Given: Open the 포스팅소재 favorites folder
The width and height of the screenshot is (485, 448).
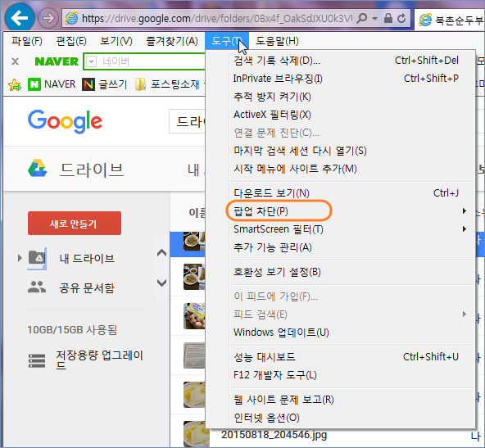Looking at the screenshot, I should point(168,84).
